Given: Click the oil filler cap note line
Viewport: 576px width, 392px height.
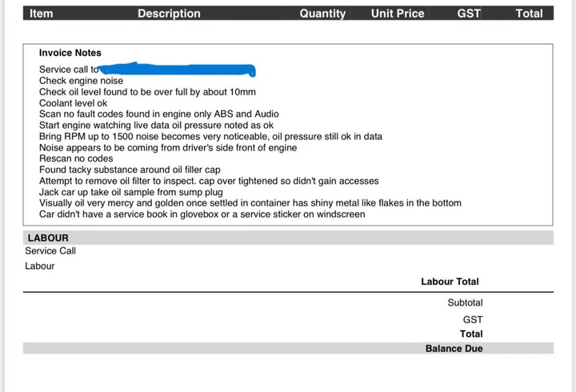Looking at the screenshot, I should tap(130, 170).
